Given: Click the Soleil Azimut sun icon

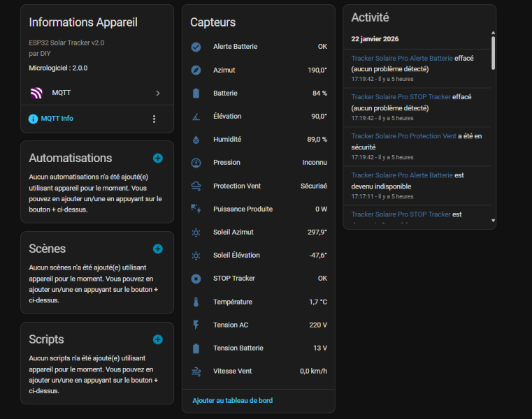Looking at the screenshot, I should 196,233.
